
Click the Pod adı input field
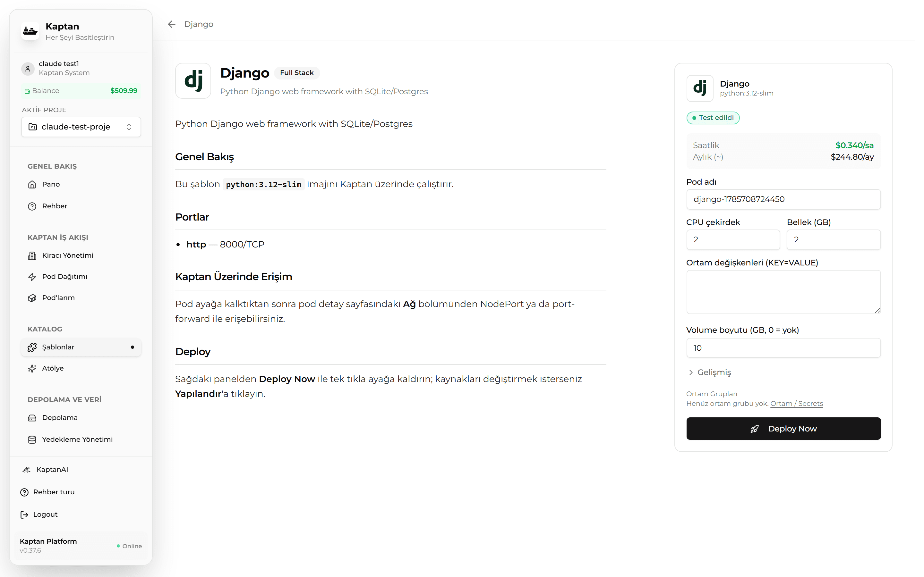[x=783, y=199]
